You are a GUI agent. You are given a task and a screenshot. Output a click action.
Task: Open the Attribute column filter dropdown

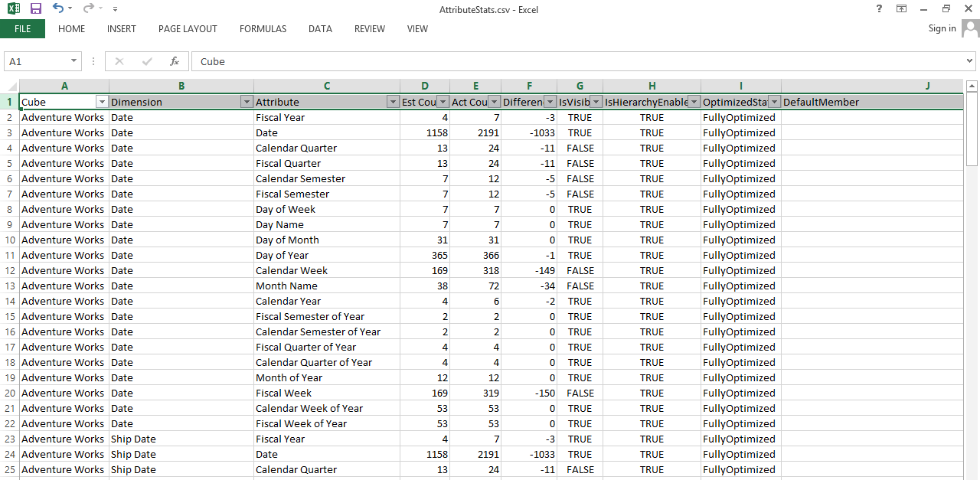[393, 102]
